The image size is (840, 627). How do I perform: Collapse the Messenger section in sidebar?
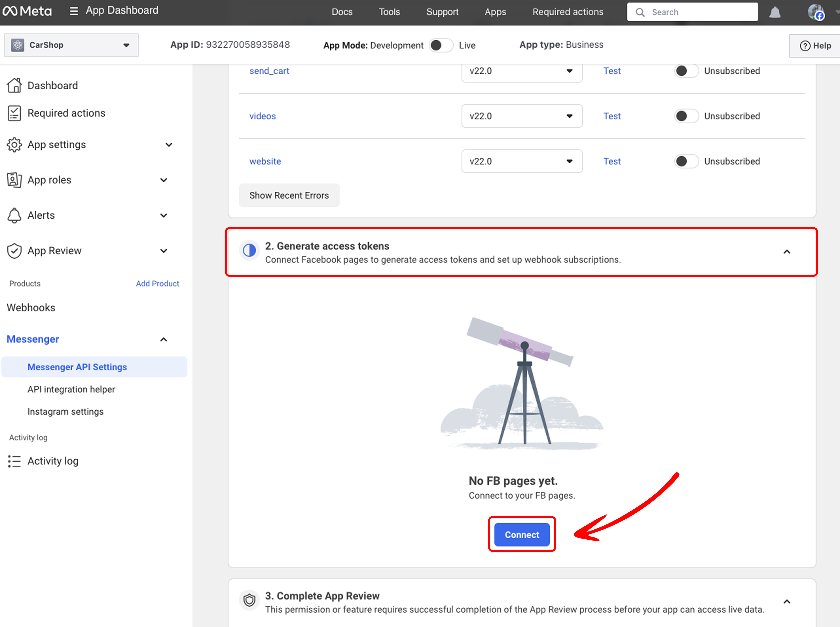pyautogui.click(x=164, y=339)
